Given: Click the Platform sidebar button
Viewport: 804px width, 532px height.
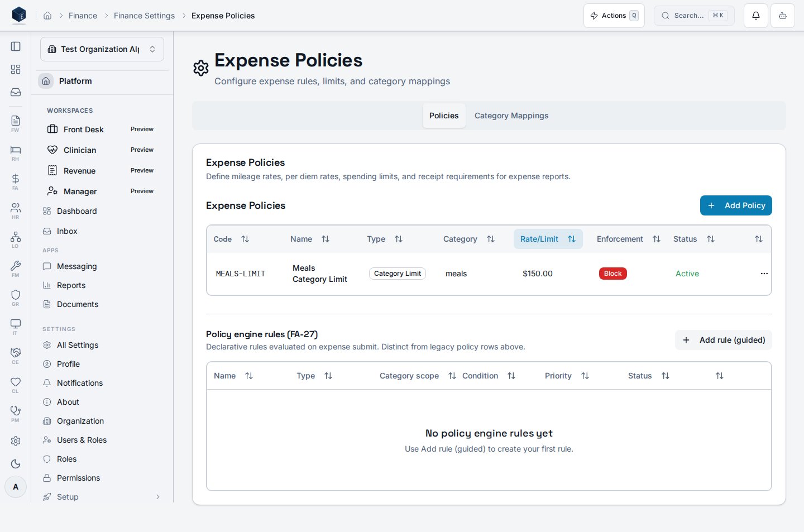Looking at the screenshot, I should coord(102,81).
